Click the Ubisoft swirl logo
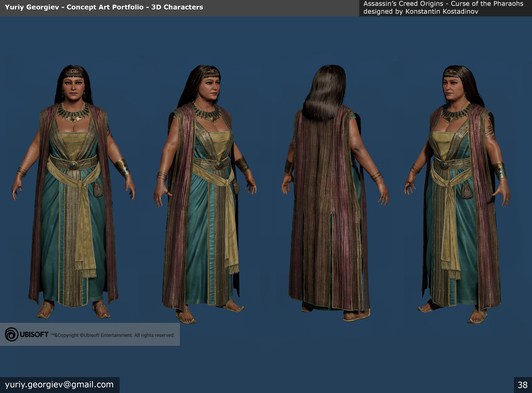Screen dimensions: 532x393 (12, 334)
